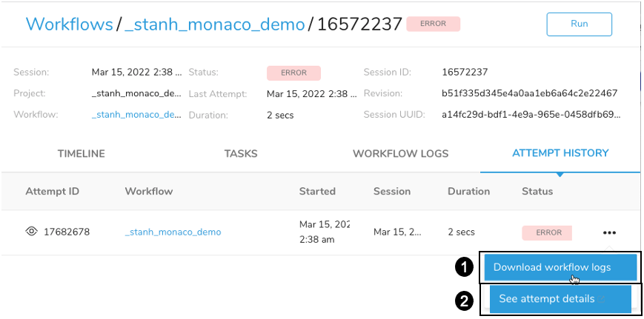Open the Workflow field link in session details
The height and width of the screenshot is (319, 644).
click(136, 115)
